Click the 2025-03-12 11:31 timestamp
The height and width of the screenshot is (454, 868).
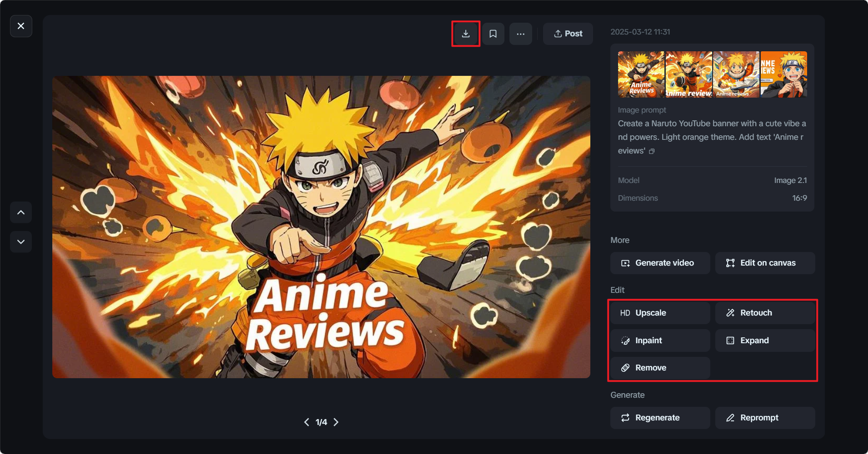(x=640, y=32)
